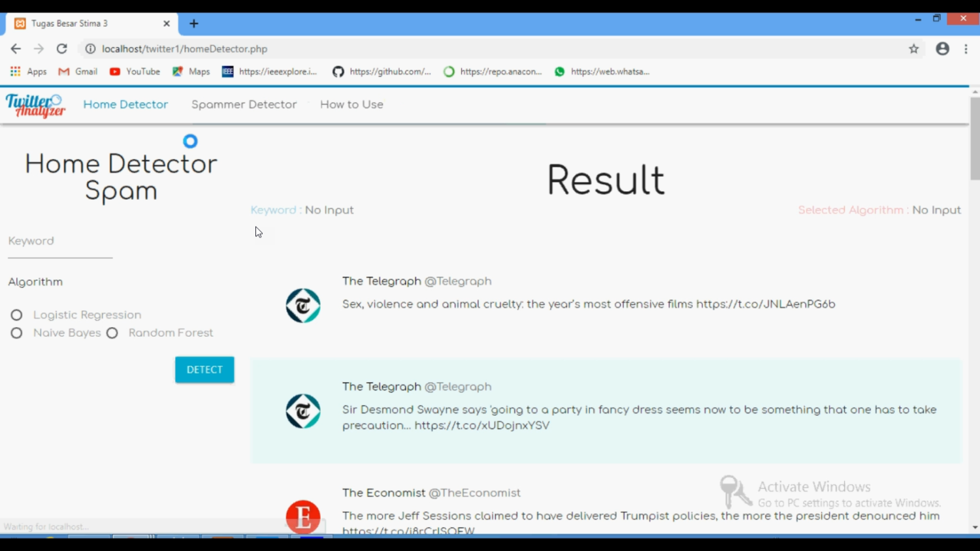Select the Tugas Besar Stima 3 tab
Viewport: 980px width, 551px height.
tap(91, 24)
